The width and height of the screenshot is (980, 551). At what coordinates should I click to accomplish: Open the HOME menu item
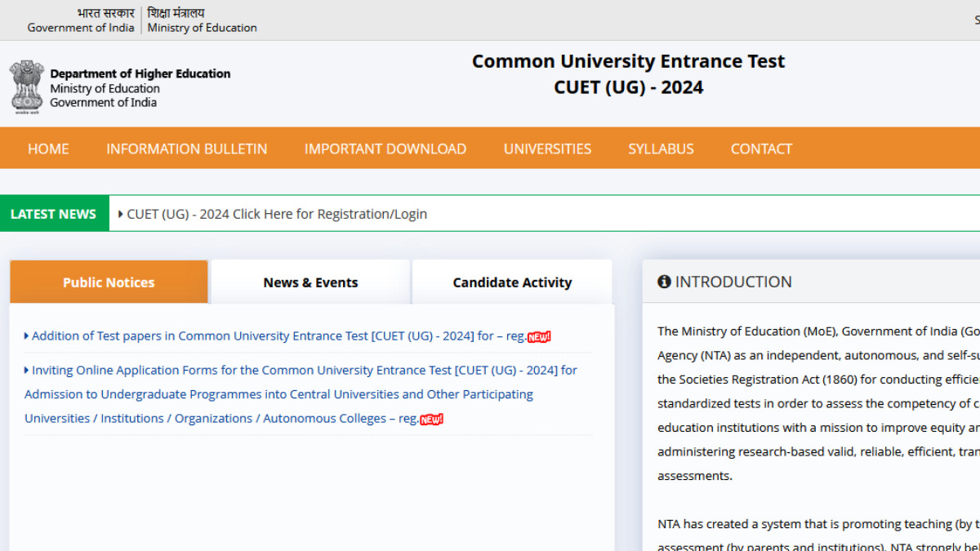(48, 149)
